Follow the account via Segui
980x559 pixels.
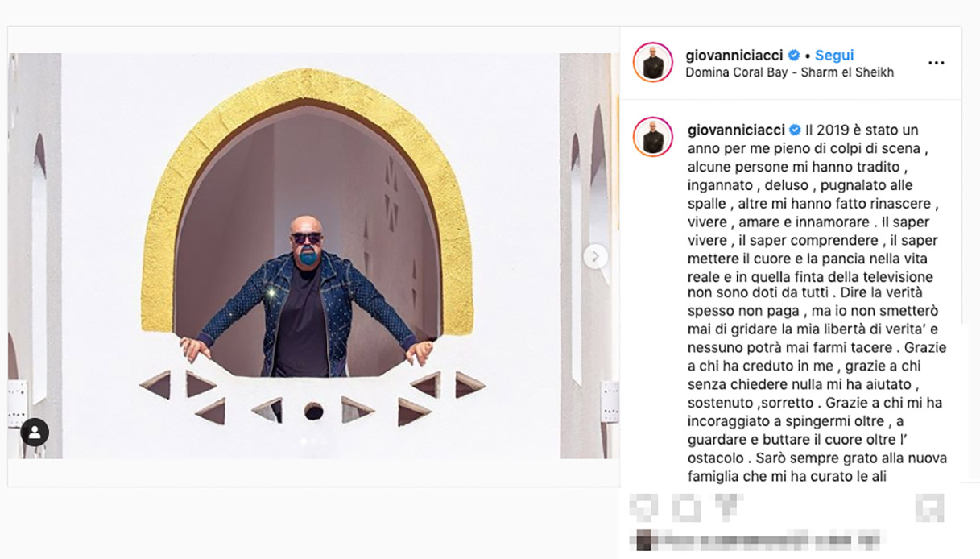click(x=834, y=56)
